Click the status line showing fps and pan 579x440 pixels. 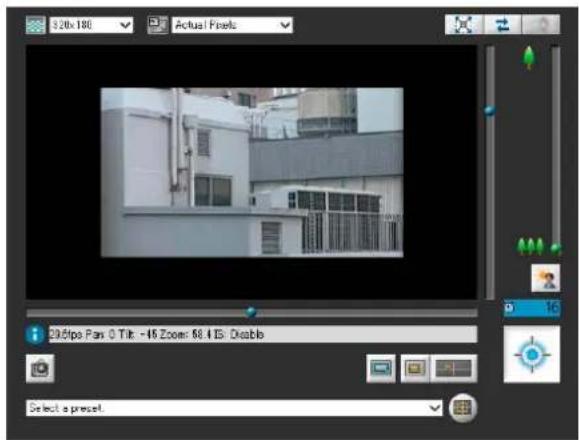tap(263, 334)
